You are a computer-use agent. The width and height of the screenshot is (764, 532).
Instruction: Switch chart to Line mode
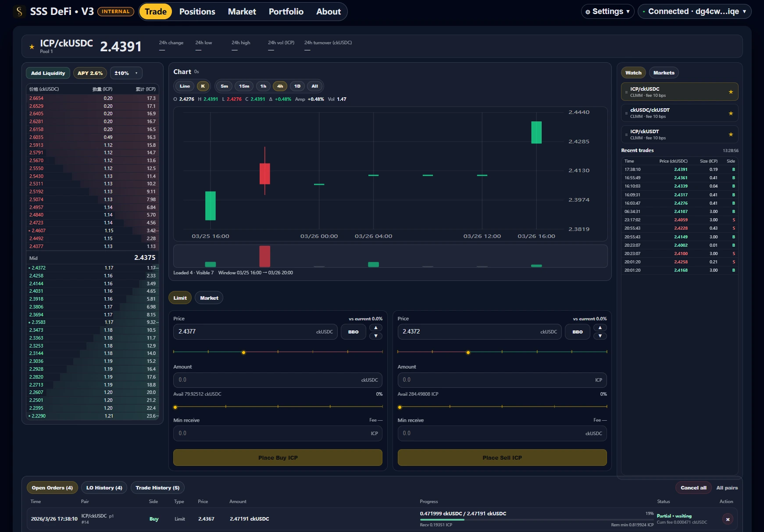tap(184, 86)
